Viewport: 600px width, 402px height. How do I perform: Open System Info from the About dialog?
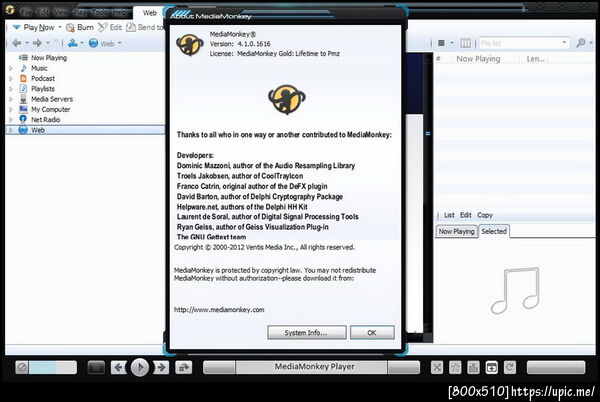point(306,333)
